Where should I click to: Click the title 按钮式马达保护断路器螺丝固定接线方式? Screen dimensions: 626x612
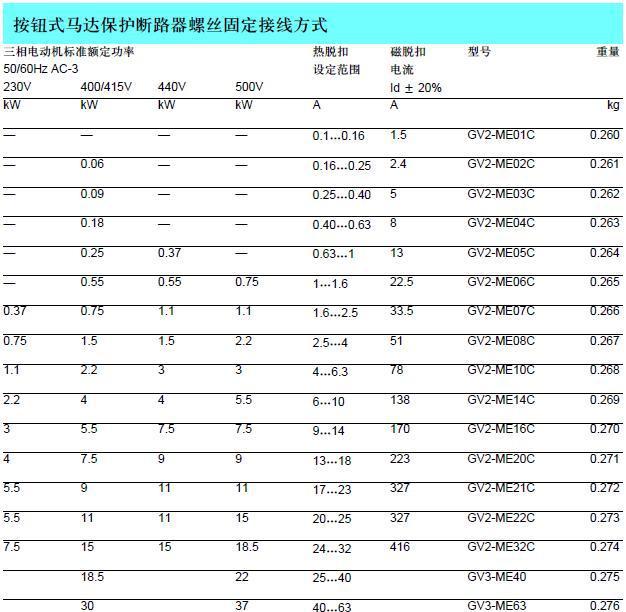click(x=170, y=24)
